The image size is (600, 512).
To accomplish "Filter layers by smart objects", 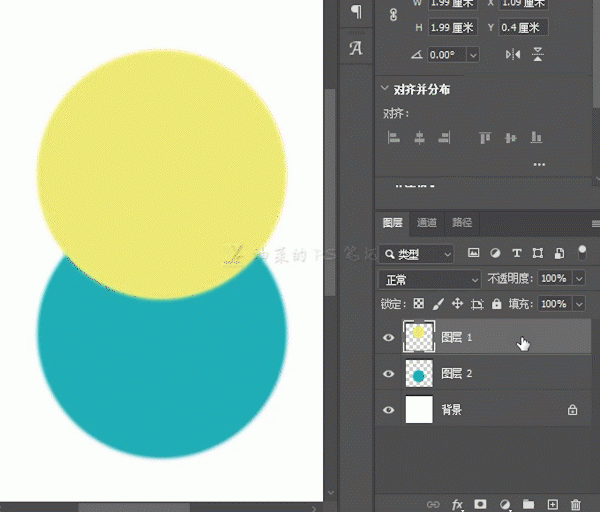I will click(559, 253).
